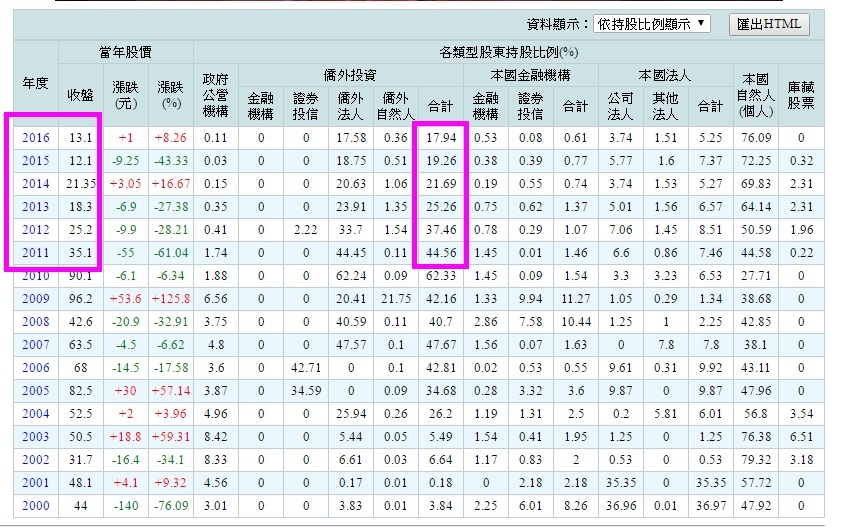Open the 2005 year link
Image resolution: width=846 pixels, height=532 pixels.
[36, 391]
